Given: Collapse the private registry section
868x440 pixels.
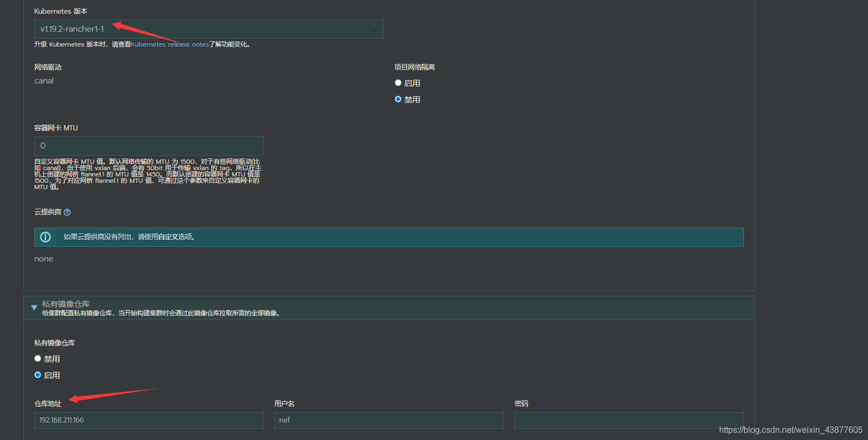Looking at the screenshot, I should point(34,307).
